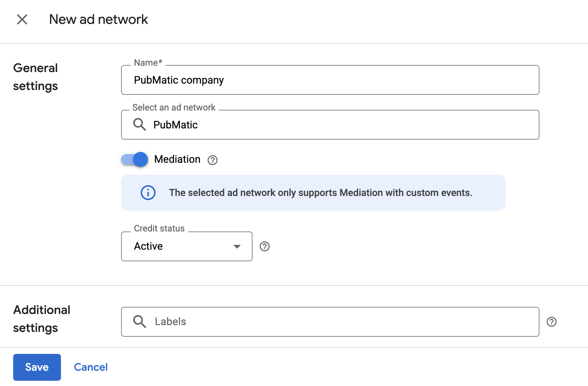Click the search icon in Labels field
The height and width of the screenshot is (386, 588).
139,321
